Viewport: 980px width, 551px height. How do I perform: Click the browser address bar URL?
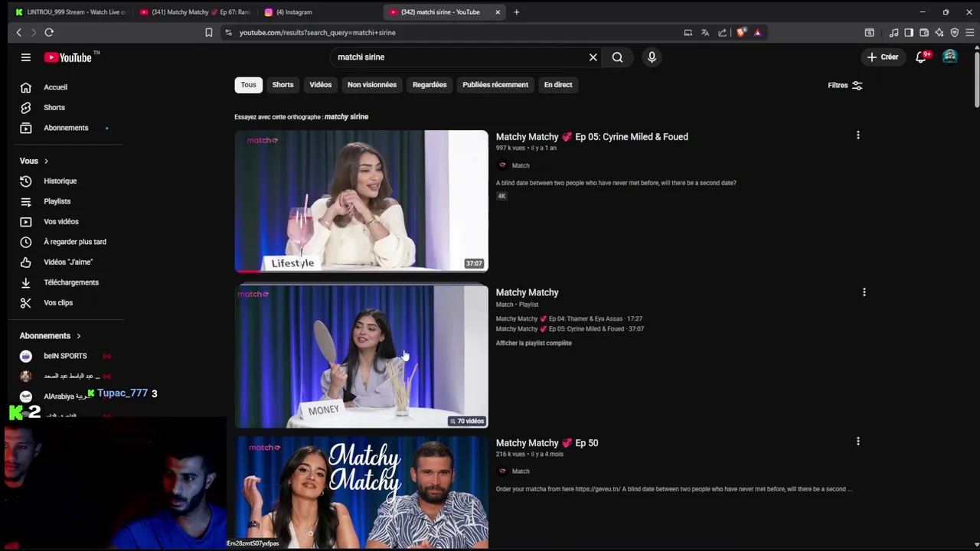pos(317,33)
